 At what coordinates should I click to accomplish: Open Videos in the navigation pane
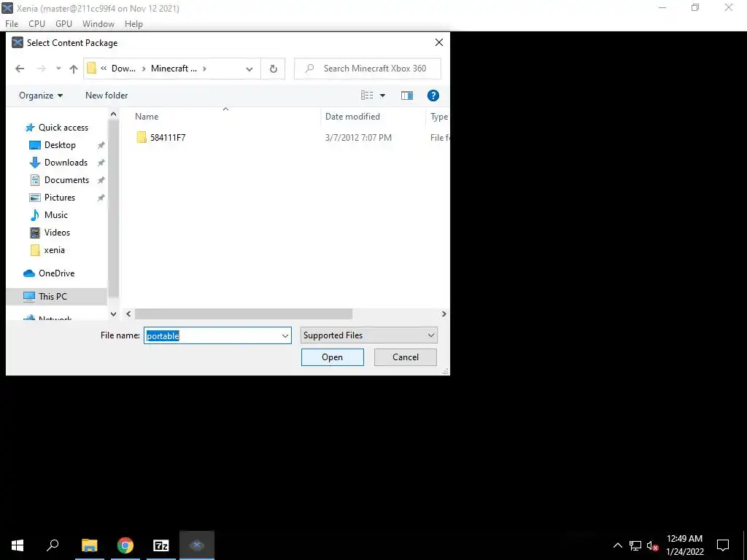[57, 233]
